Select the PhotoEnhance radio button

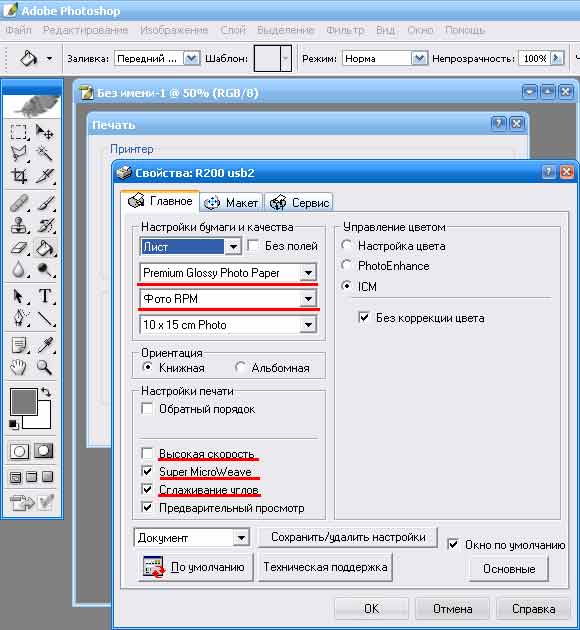point(346,265)
